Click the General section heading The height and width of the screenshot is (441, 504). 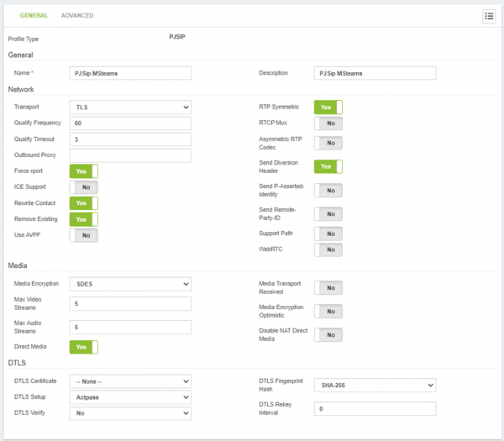[x=20, y=55]
